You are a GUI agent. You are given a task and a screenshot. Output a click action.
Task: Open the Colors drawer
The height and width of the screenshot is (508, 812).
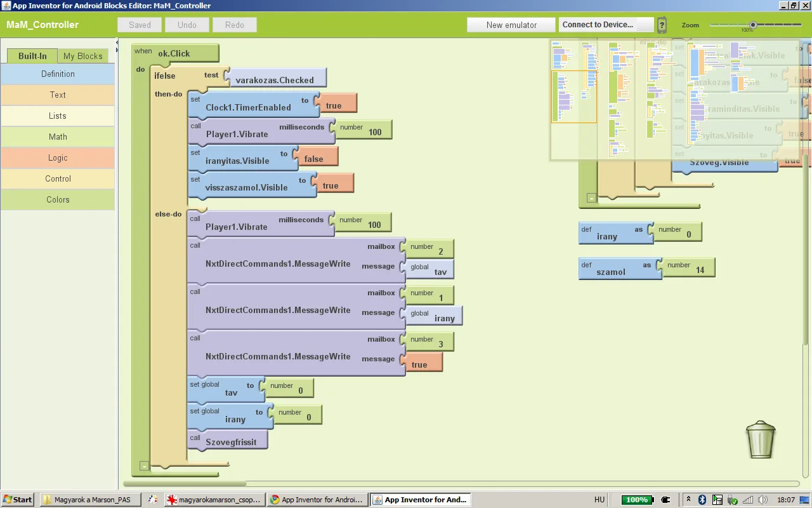coord(58,199)
